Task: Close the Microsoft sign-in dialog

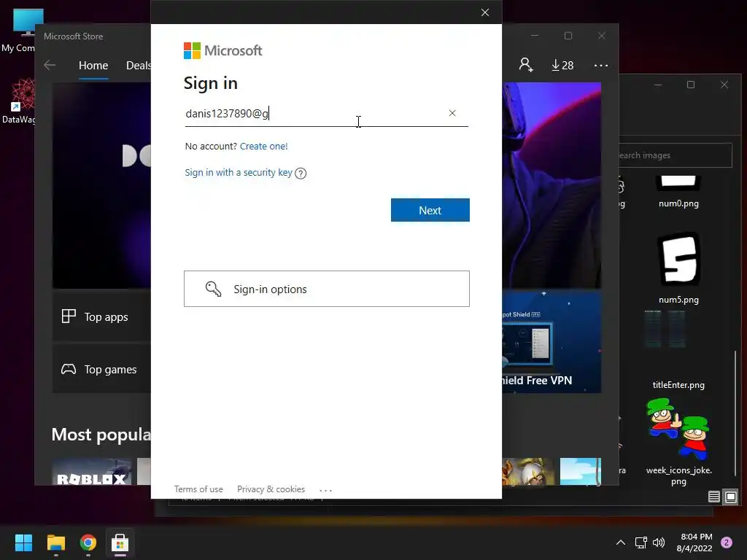Action: click(x=485, y=12)
